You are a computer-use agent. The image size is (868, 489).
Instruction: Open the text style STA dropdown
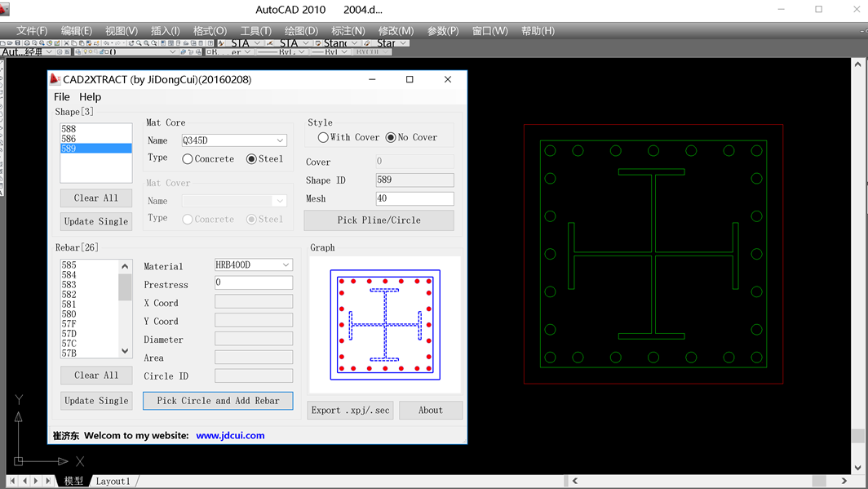(x=258, y=43)
